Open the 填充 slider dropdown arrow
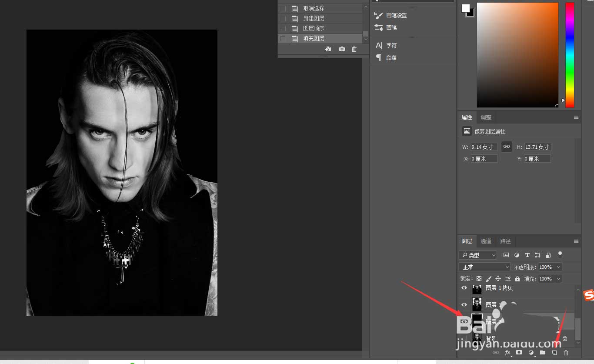Viewport: 594px width, 364px height. pyautogui.click(x=559, y=279)
